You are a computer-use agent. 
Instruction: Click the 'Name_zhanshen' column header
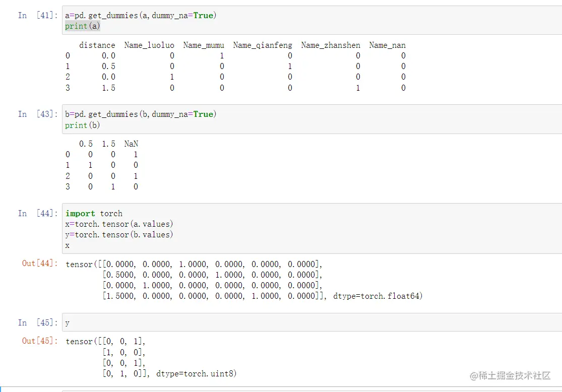[331, 45]
